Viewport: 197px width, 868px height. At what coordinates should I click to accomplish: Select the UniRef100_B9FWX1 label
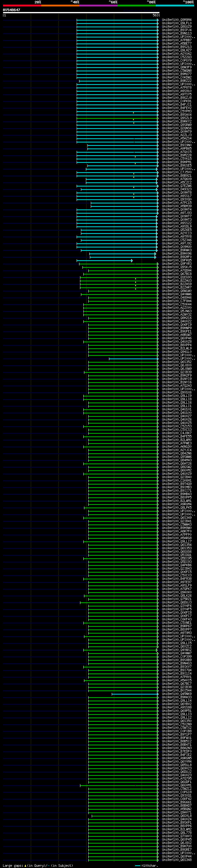[x=177, y=737]
